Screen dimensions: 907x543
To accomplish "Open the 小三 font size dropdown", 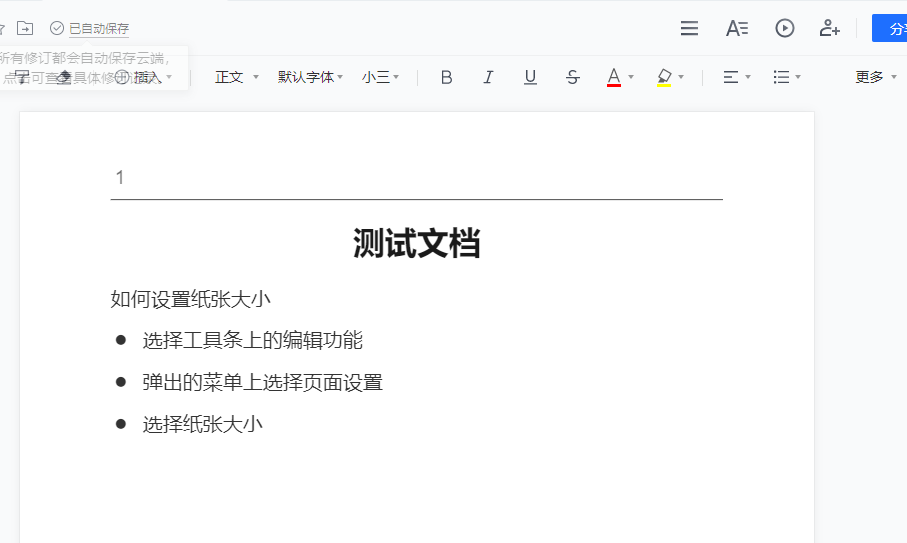I will tap(380, 77).
